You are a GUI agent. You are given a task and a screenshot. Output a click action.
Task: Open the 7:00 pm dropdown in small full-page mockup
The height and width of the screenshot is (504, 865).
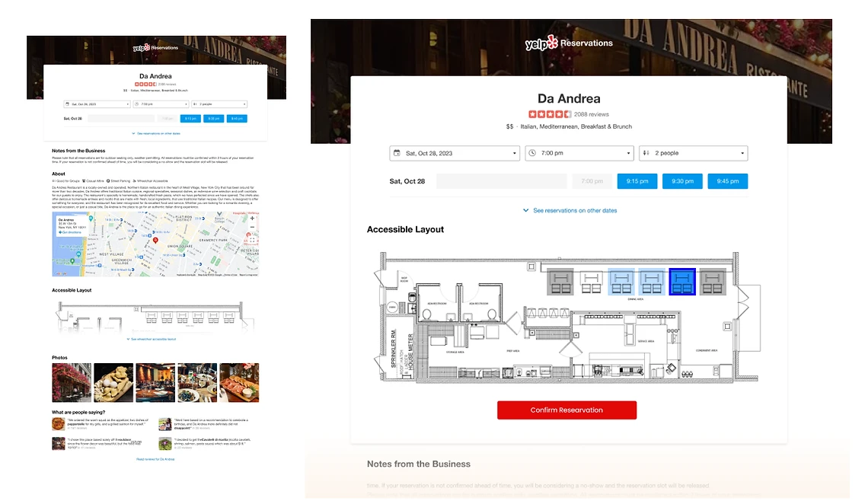point(161,104)
